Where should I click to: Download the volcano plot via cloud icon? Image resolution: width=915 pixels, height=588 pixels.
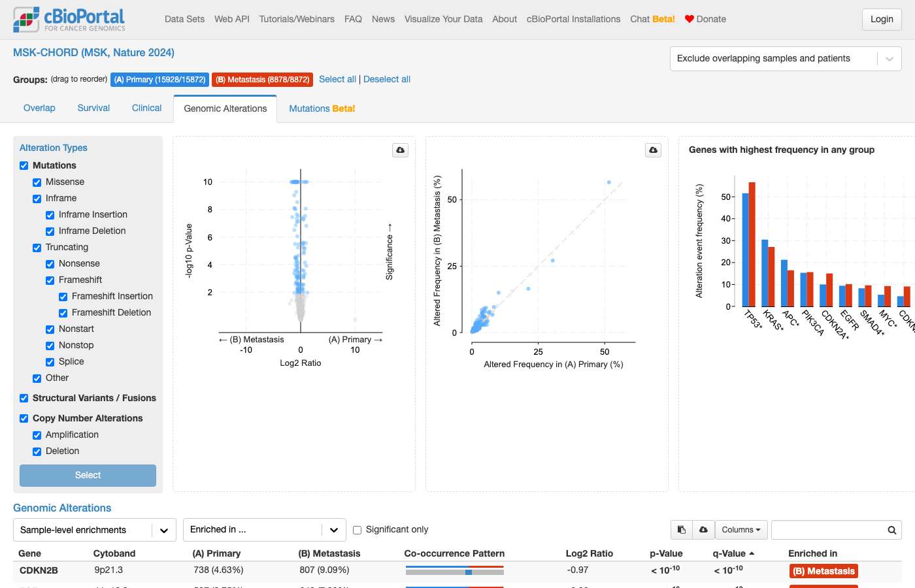(401, 150)
